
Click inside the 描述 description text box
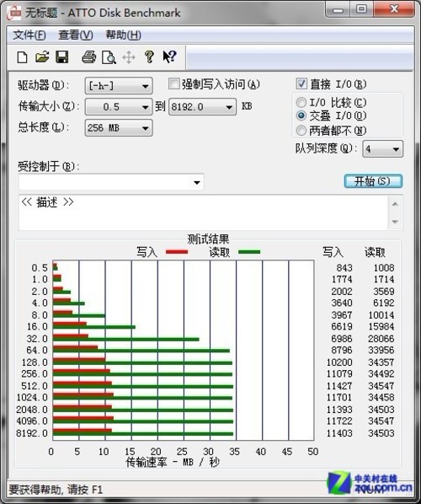point(204,212)
